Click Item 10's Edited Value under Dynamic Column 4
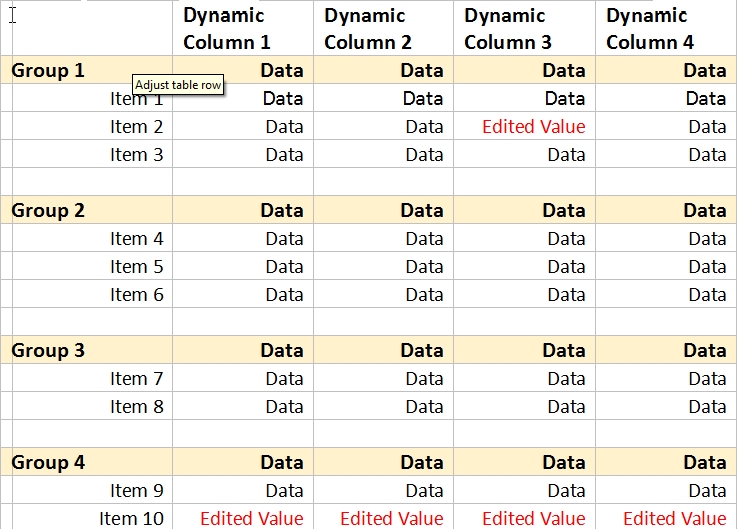 [x=674, y=518]
